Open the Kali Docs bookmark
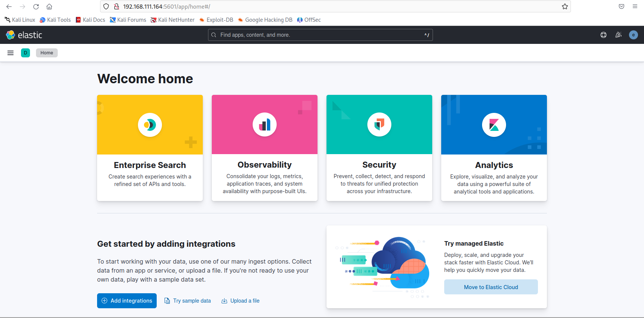Image resolution: width=644 pixels, height=318 pixels. point(90,20)
